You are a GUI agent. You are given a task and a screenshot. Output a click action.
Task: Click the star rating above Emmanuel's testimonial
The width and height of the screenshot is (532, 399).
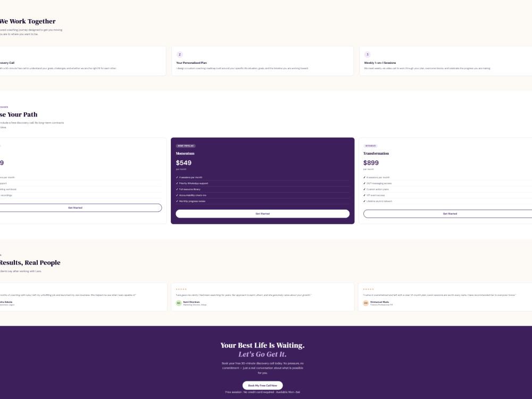369,289
